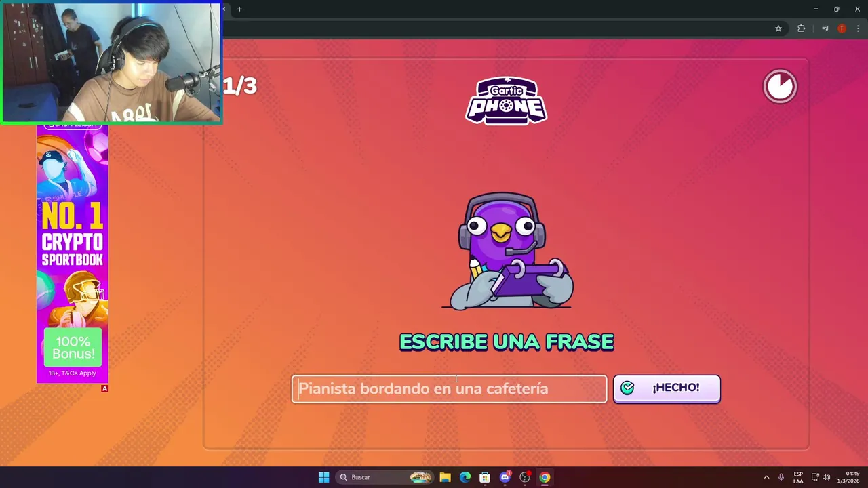This screenshot has height=488, width=868.
Task: Click the red ad-info badge under the banner
Action: [104, 388]
